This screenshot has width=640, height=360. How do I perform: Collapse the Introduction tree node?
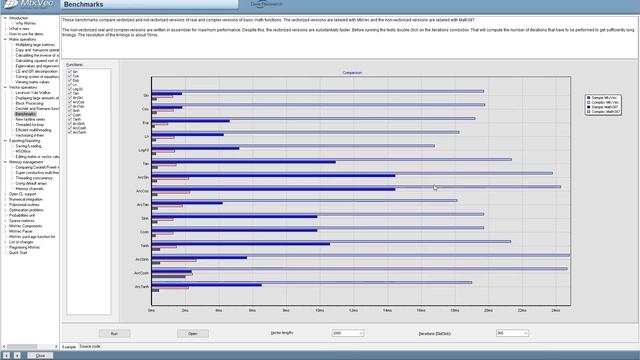(5, 18)
